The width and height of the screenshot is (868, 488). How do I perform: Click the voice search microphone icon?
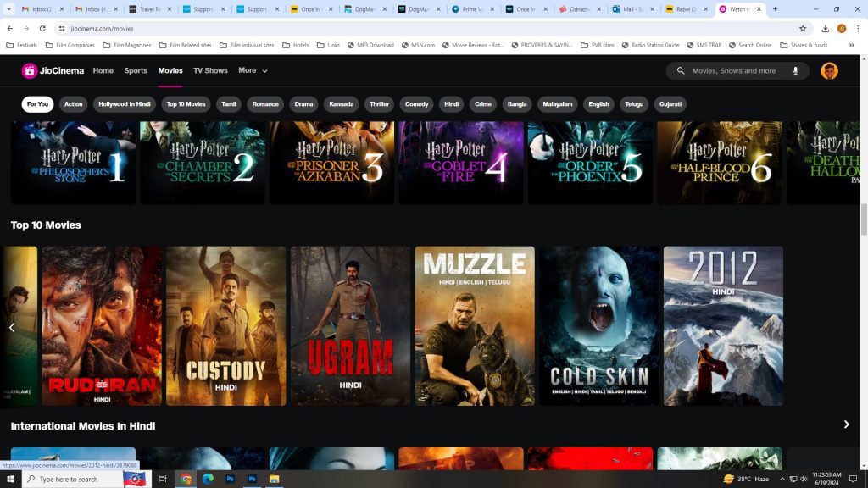tap(795, 71)
